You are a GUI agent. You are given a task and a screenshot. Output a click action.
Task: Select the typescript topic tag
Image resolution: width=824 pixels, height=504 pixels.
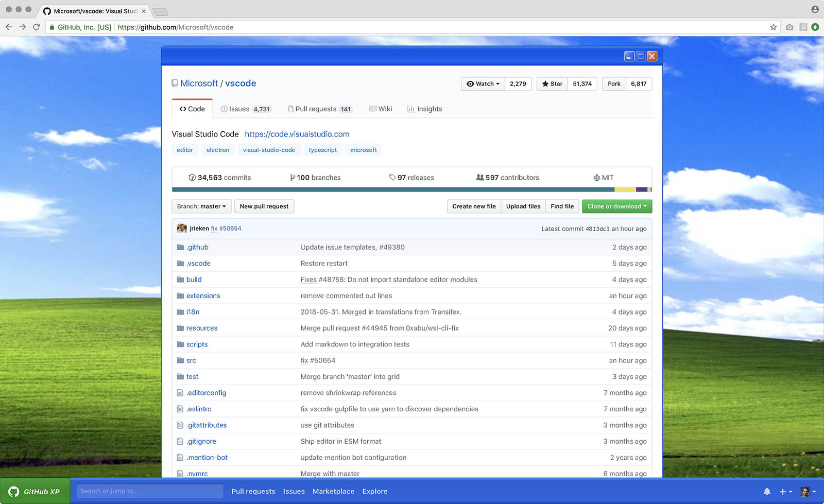coord(322,150)
